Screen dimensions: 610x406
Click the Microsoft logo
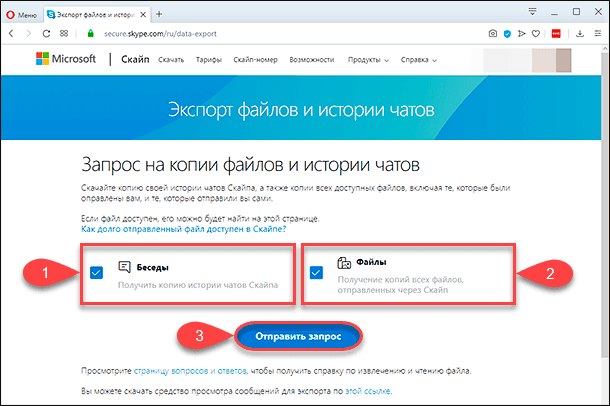pyautogui.click(x=66, y=59)
